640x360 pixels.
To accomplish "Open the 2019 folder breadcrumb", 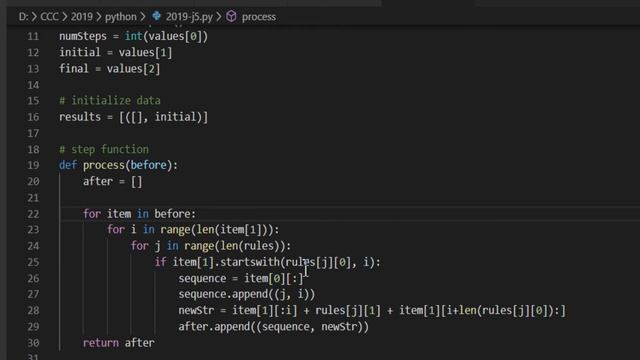I will coord(82,17).
